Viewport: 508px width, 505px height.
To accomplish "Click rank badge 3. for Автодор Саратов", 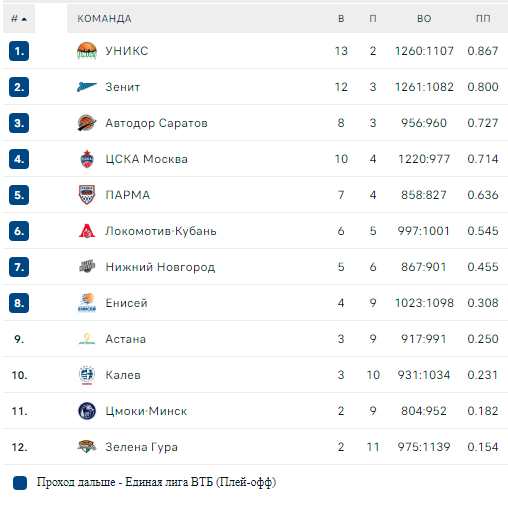I will (19, 123).
